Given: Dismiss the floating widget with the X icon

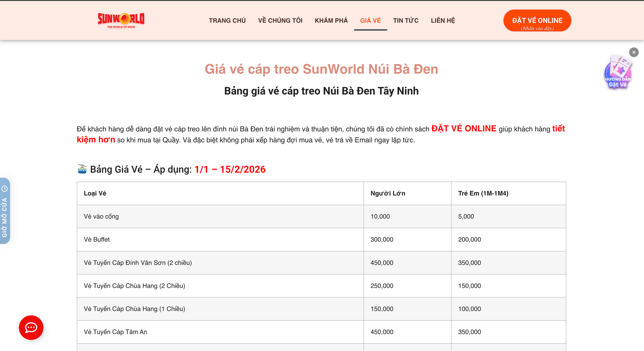Looking at the screenshot, I should pyautogui.click(x=634, y=52).
